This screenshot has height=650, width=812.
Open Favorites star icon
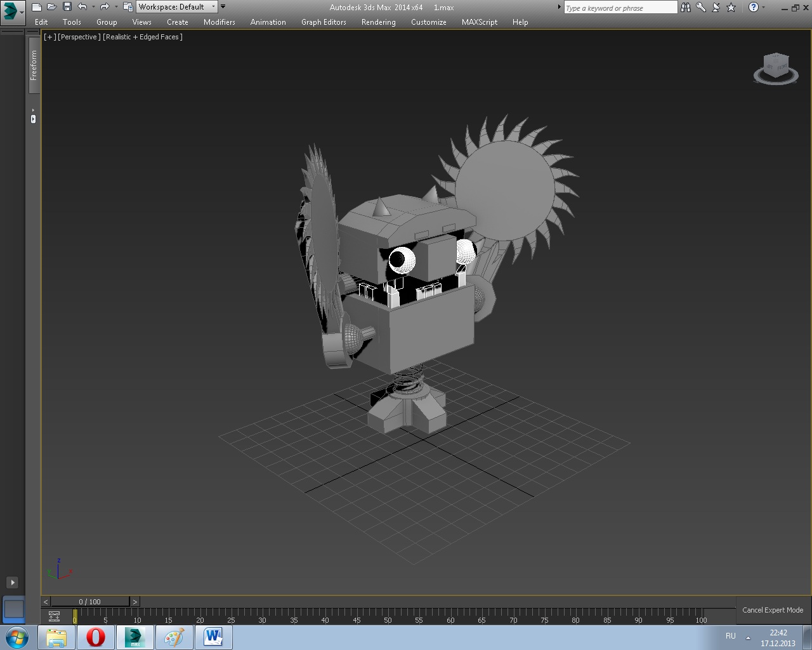731,7
